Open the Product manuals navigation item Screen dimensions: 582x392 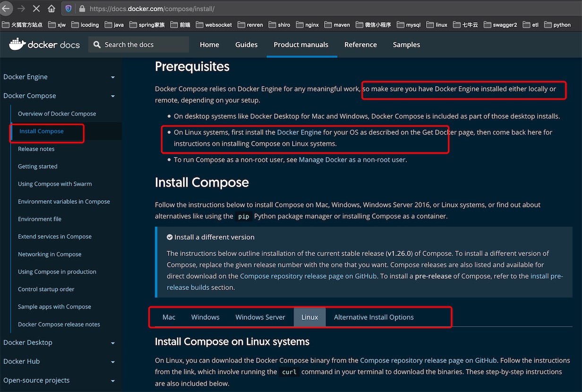pyautogui.click(x=301, y=44)
